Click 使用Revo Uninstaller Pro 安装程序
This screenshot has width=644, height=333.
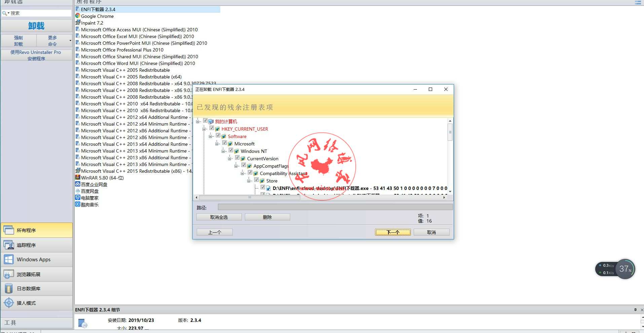point(36,55)
